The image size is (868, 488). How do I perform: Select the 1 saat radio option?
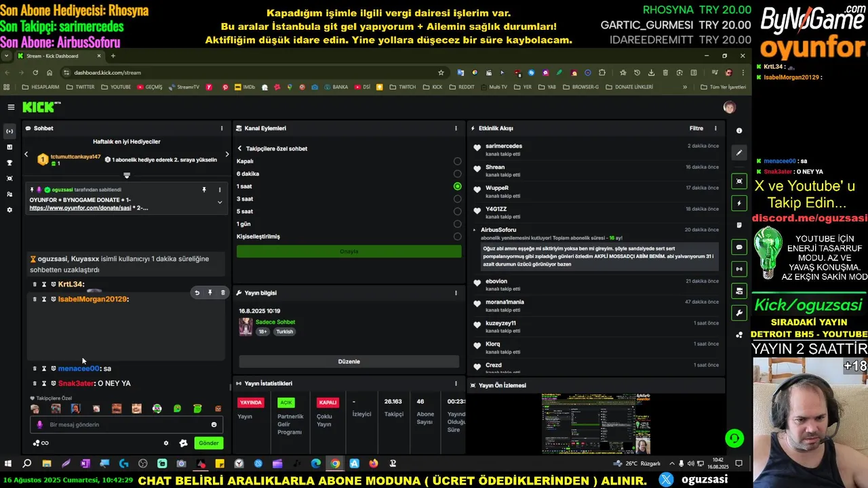[458, 186]
